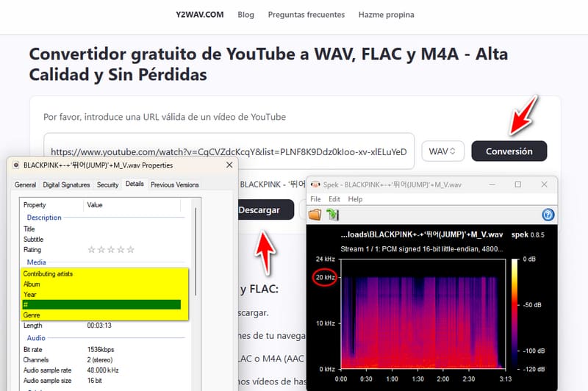Screen dimensions: 588x391
Task: Switch to General tab in Properties
Action: [x=25, y=184]
